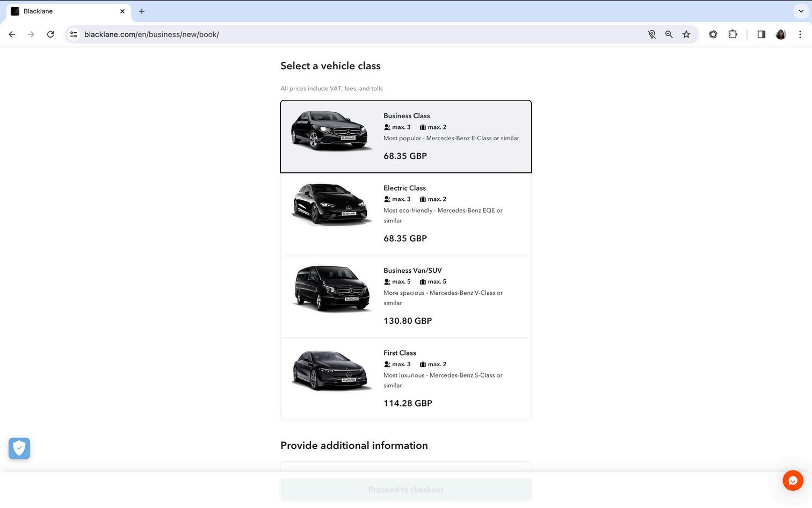Select the Business Van/SUV vehicle option
The image size is (812, 508).
[x=406, y=296]
